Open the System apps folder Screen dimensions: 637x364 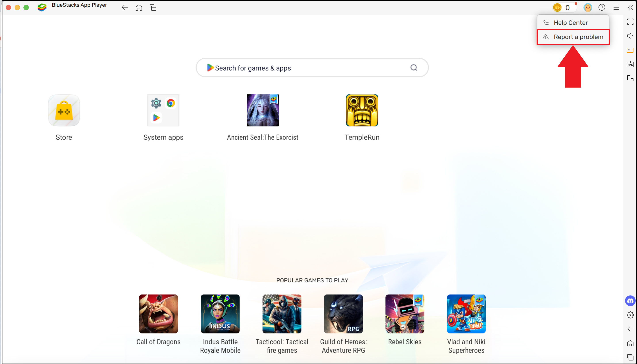(x=163, y=110)
